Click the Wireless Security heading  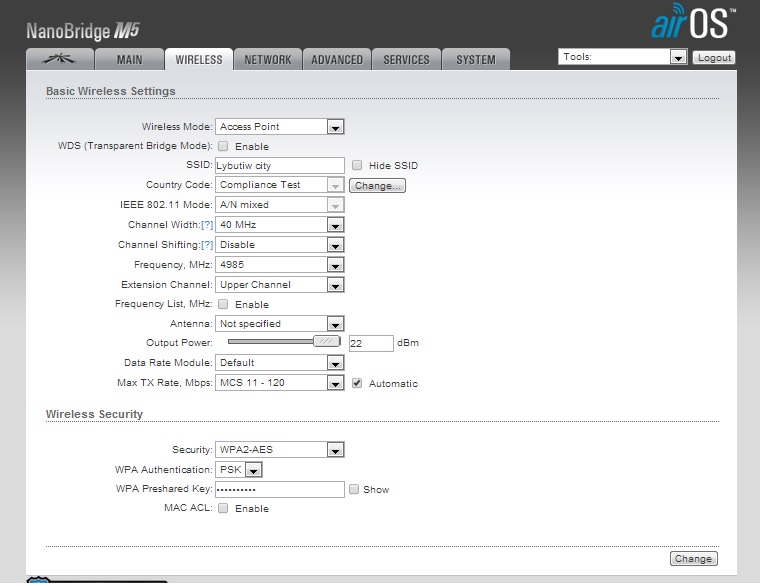[94, 414]
